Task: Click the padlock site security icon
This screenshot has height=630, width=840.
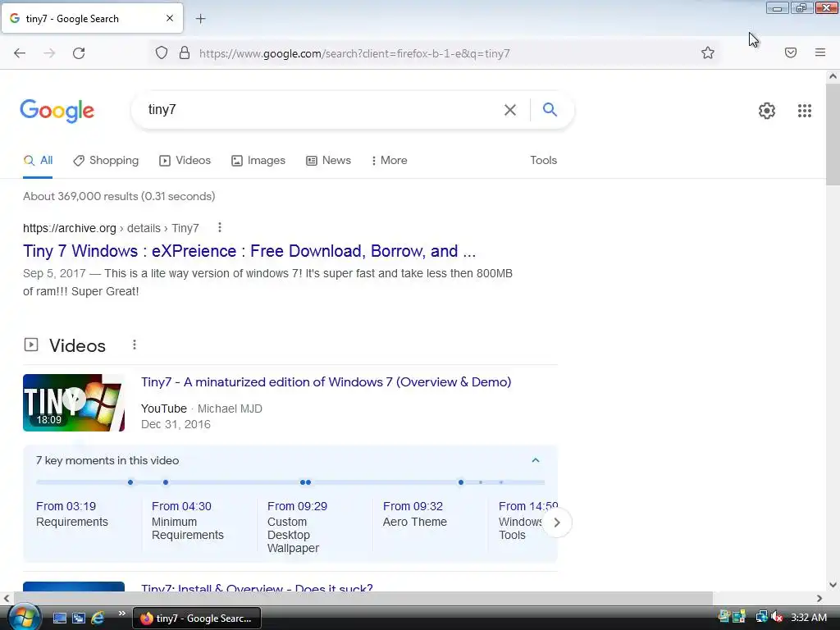Action: coord(185,52)
